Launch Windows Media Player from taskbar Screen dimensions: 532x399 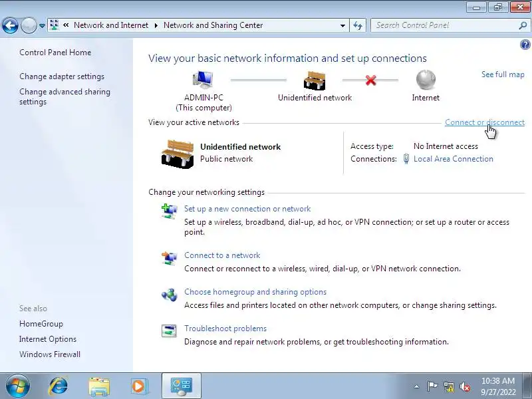pos(139,386)
